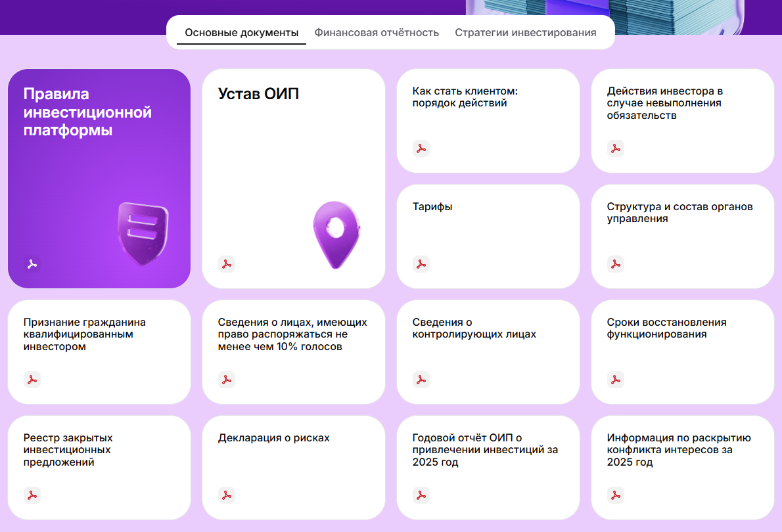The image size is (782, 532).
Task: Click PDF icon under Сроки восстановления функционирования
Action: [x=616, y=380]
